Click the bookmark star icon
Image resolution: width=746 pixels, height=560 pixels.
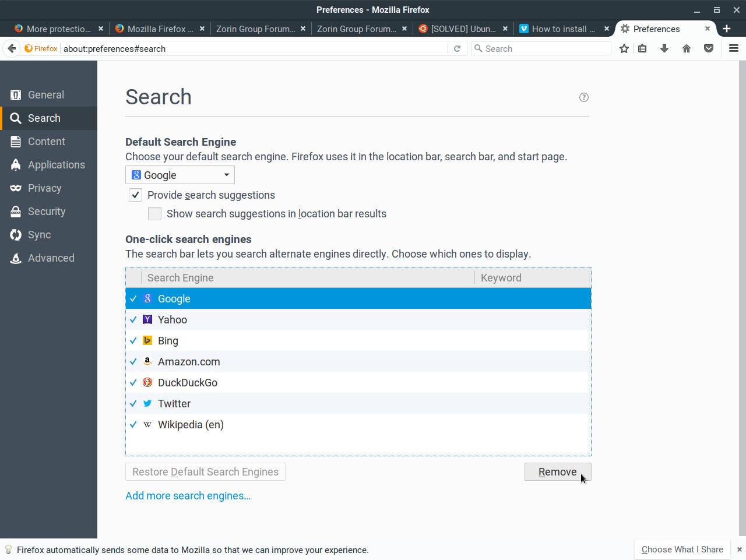pos(624,49)
